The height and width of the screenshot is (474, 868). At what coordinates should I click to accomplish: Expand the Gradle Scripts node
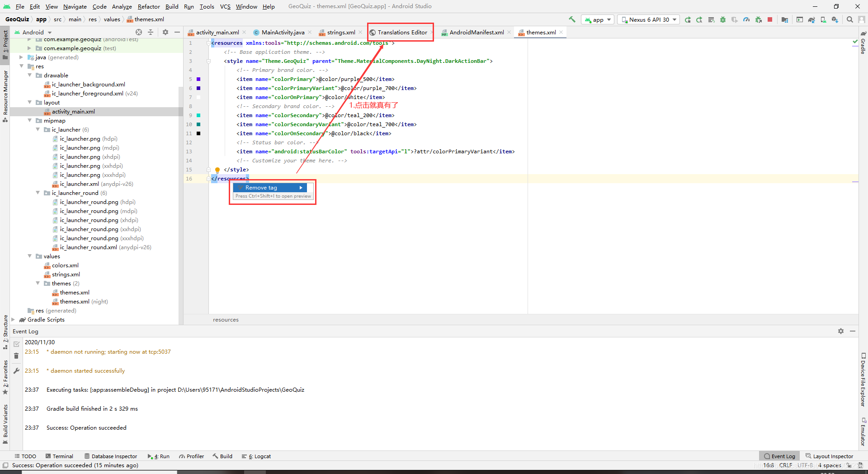(13, 320)
